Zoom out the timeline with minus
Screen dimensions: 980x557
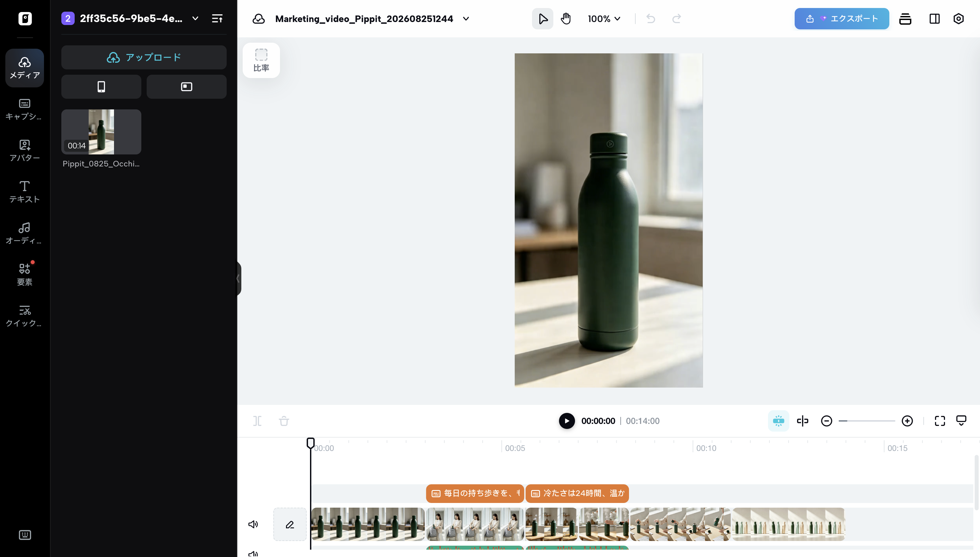(x=826, y=421)
